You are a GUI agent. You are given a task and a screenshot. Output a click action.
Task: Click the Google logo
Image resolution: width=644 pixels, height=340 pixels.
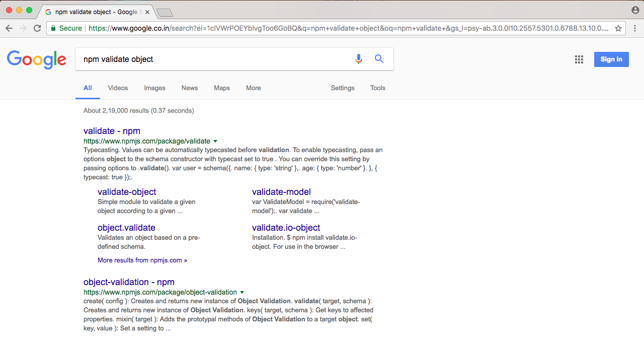(37, 59)
